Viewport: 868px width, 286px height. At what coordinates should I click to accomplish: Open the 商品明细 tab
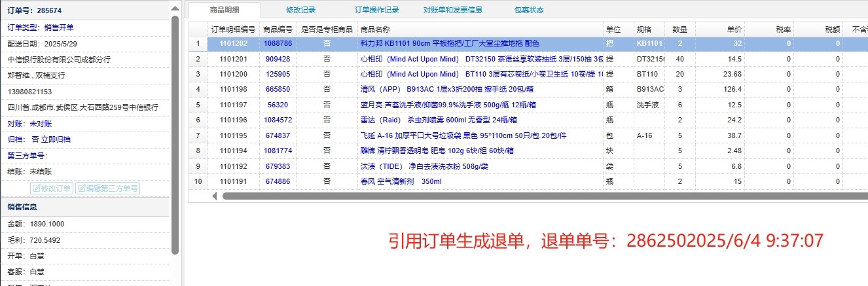[x=225, y=10]
